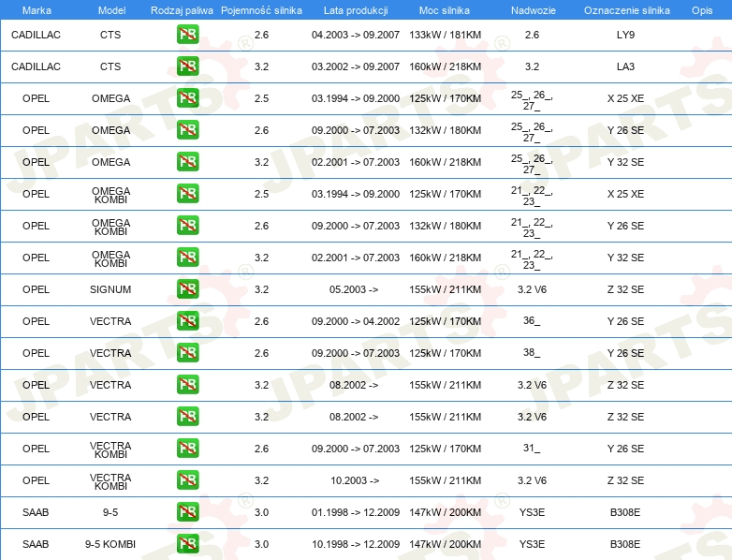
Task: Click Y 26 SE in the Vectra 36_ row
Action: tap(625, 321)
